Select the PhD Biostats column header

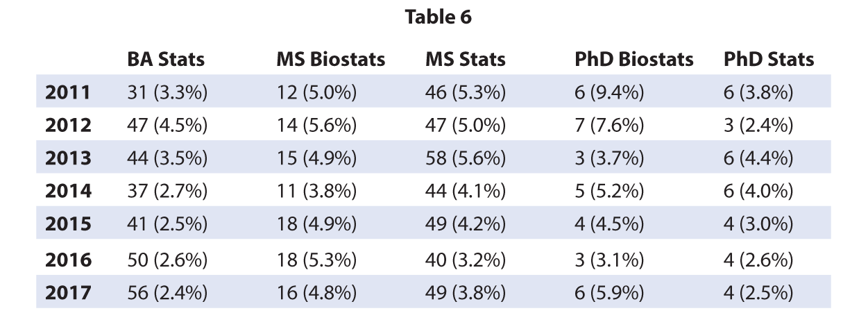pos(633,60)
